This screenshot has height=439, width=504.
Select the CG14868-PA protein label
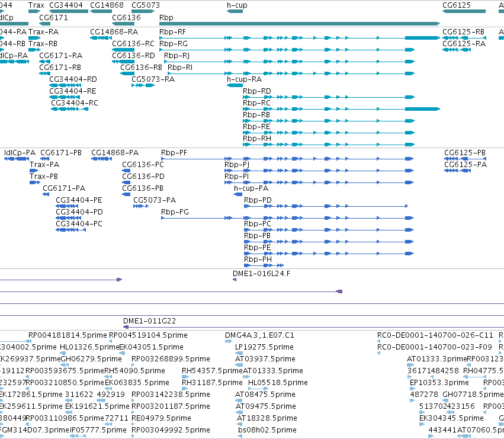pyautogui.click(x=115, y=153)
